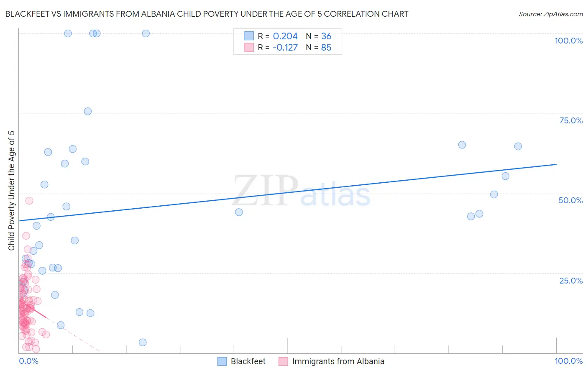Open the Source: ZipAtlas.com link
This screenshot has width=588, height=373.
tap(550, 14)
